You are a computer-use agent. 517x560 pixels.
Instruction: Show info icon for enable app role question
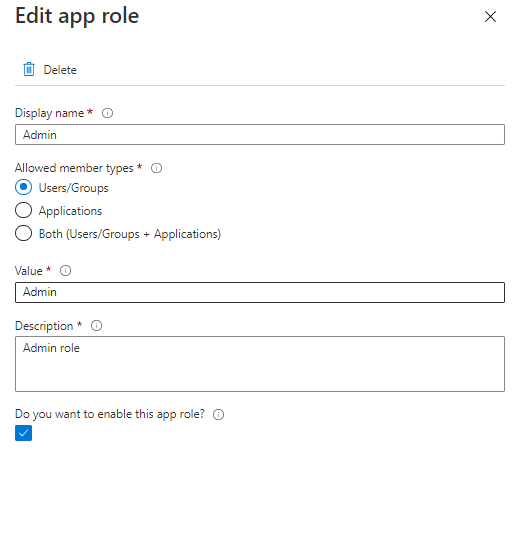click(x=219, y=415)
